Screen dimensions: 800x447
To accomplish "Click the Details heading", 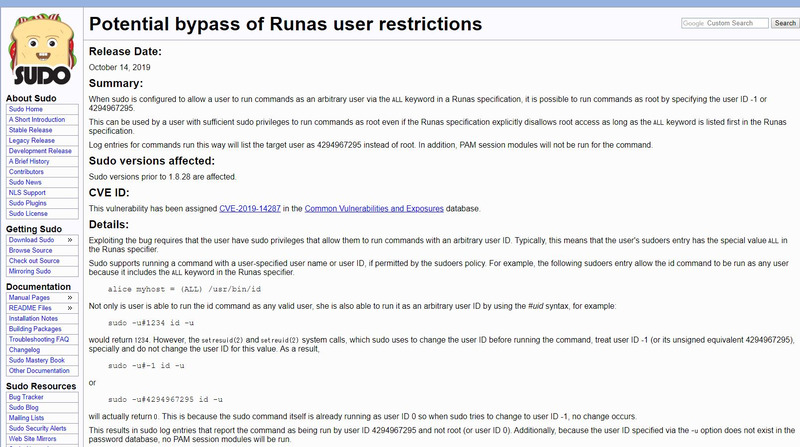I will 109,225.
